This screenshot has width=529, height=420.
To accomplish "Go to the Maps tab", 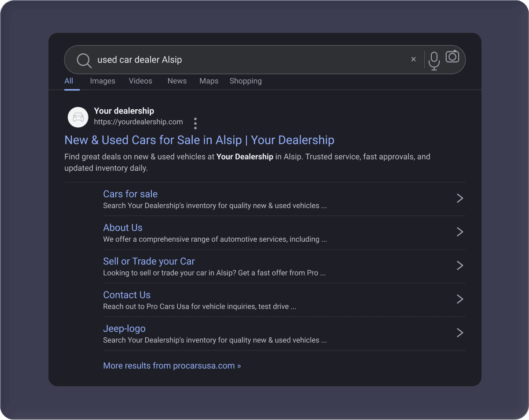I will tap(209, 81).
